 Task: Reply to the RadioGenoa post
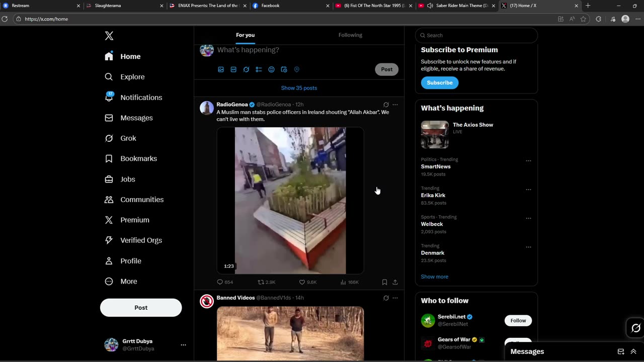224,282
